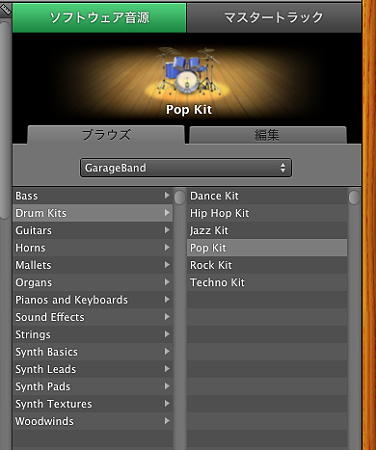
Task: Open the ブラウズ tab
Action: tap(106, 135)
